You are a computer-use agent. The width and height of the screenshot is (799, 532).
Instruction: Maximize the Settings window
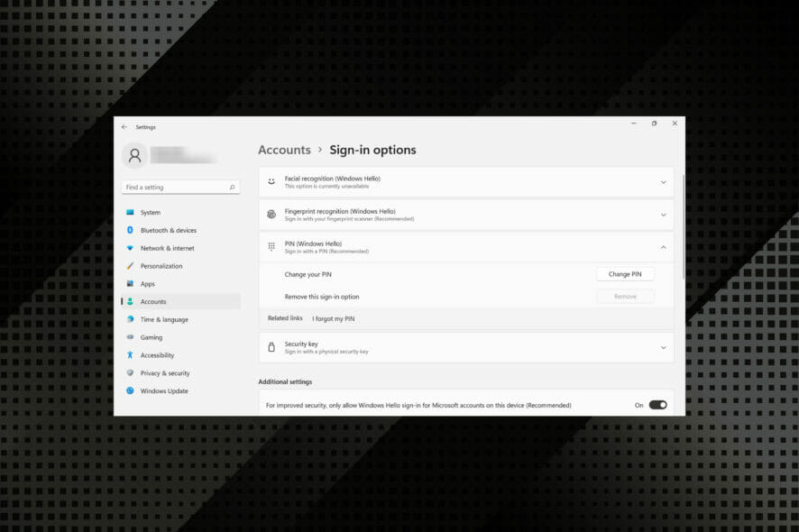[x=654, y=124]
